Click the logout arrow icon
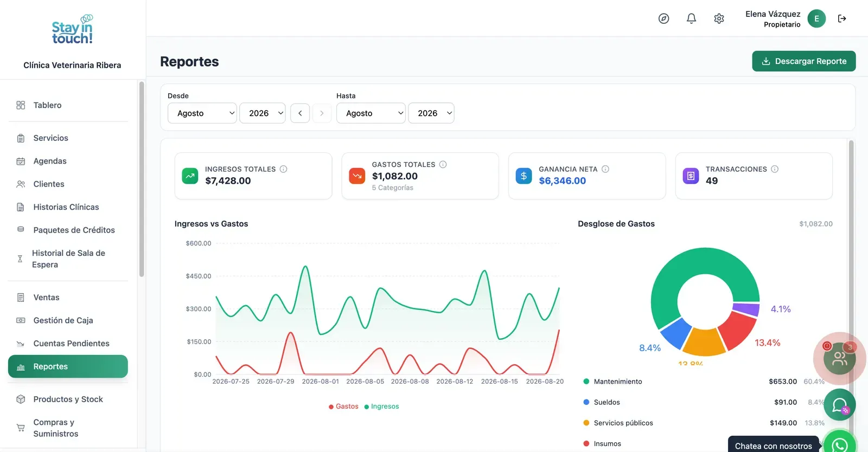This screenshot has height=452, width=868. (842, 18)
